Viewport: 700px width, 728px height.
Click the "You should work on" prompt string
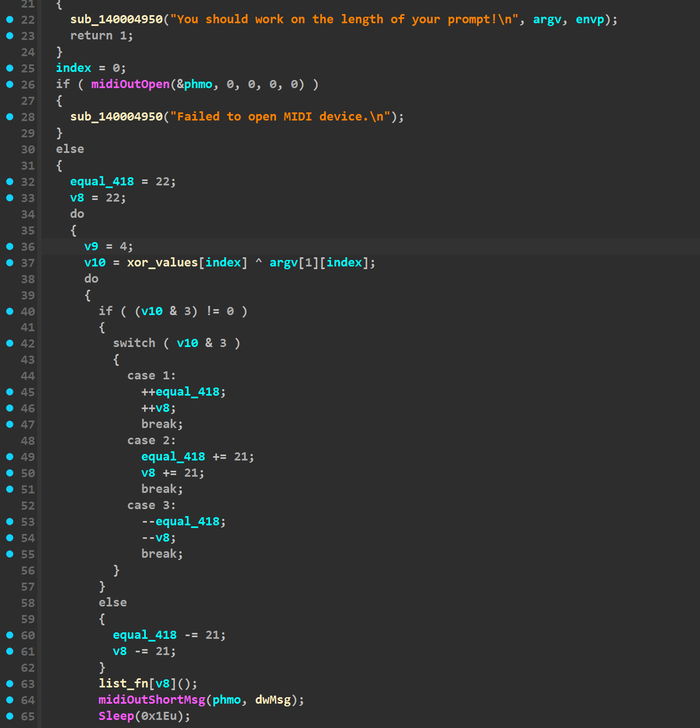tap(344, 19)
